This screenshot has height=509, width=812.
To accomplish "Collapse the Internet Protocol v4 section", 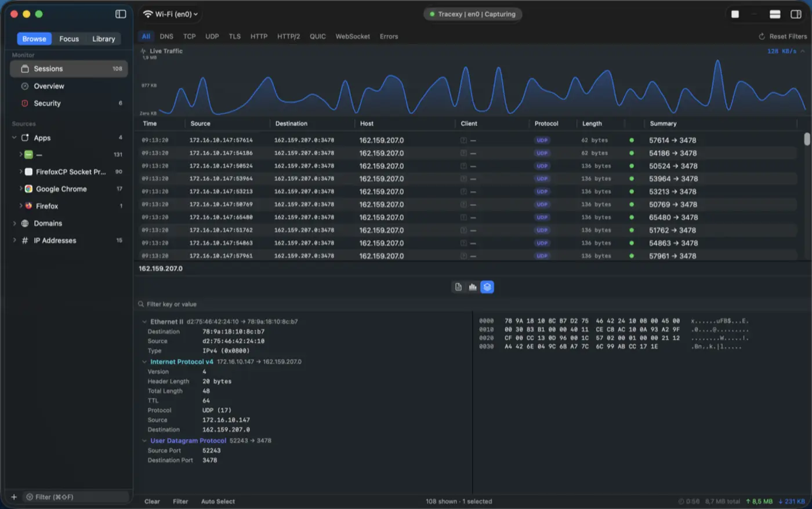I will [144, 362].
